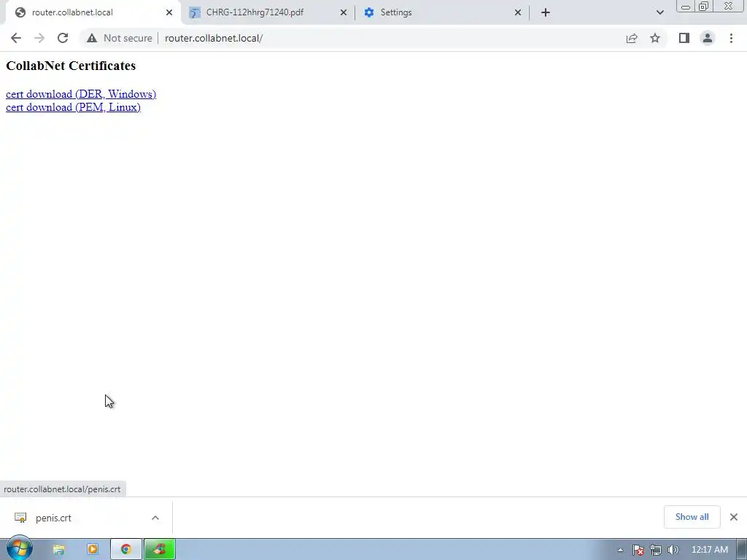Download the PEM Linux certificate
Screen dimensions: 747x560
tap(73, 107)
